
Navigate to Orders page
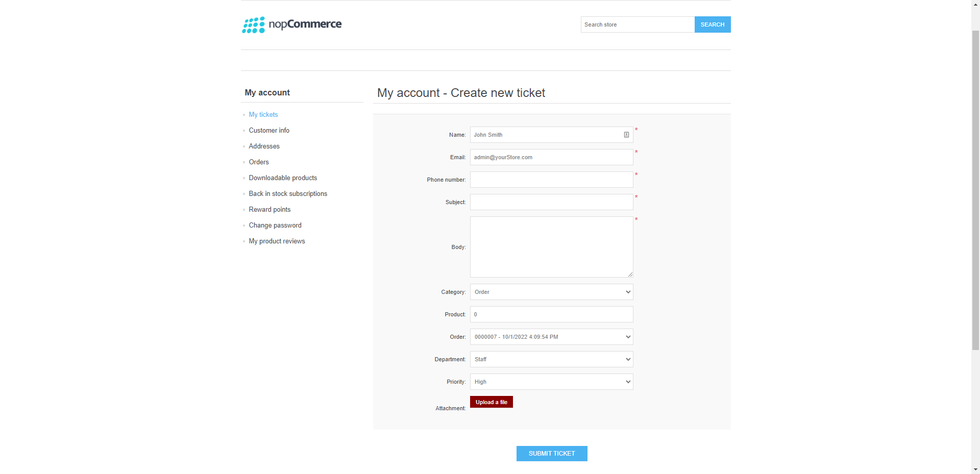click(x=259, y=162)
